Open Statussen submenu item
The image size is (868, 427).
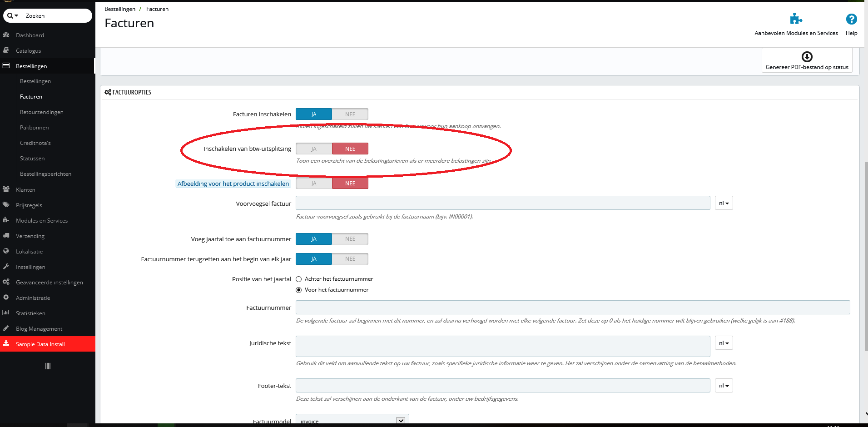[32, 159]
